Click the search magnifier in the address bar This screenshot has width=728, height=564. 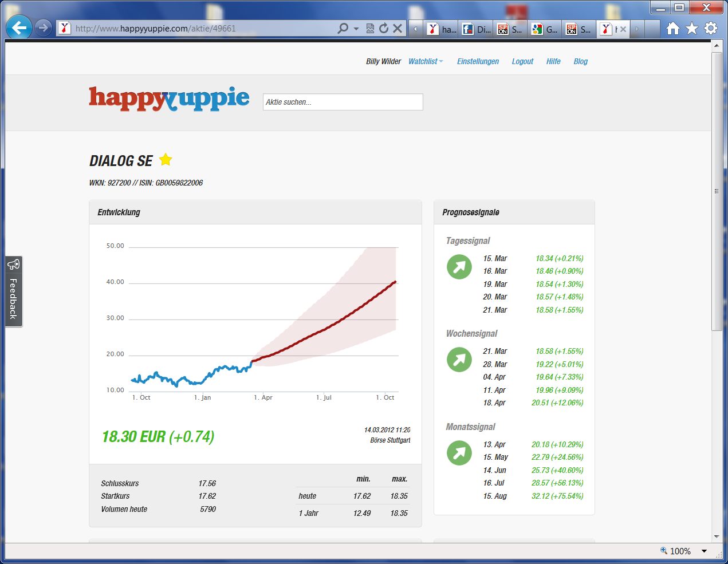(x=343, y=28)
